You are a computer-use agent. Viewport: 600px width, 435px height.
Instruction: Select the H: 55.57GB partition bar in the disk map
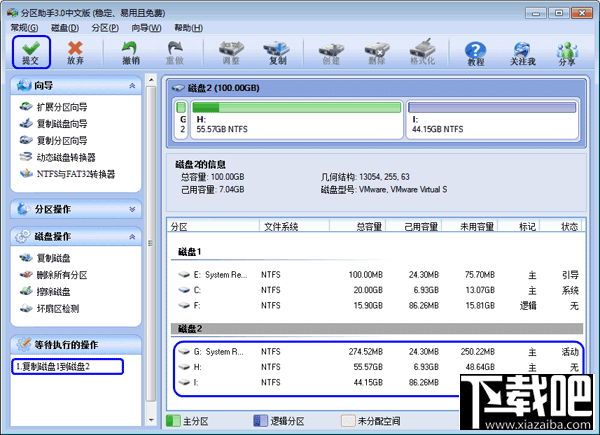click(295, 117)
